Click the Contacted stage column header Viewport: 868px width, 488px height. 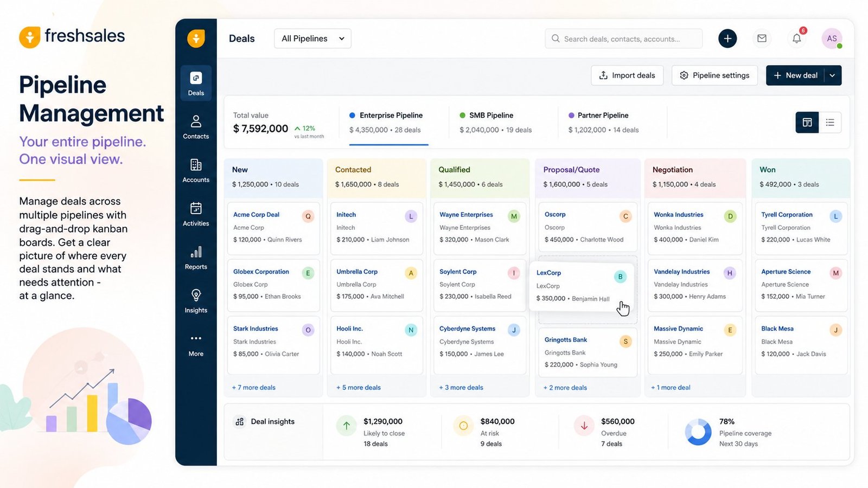pyautogui.click(x=376, y=177)
